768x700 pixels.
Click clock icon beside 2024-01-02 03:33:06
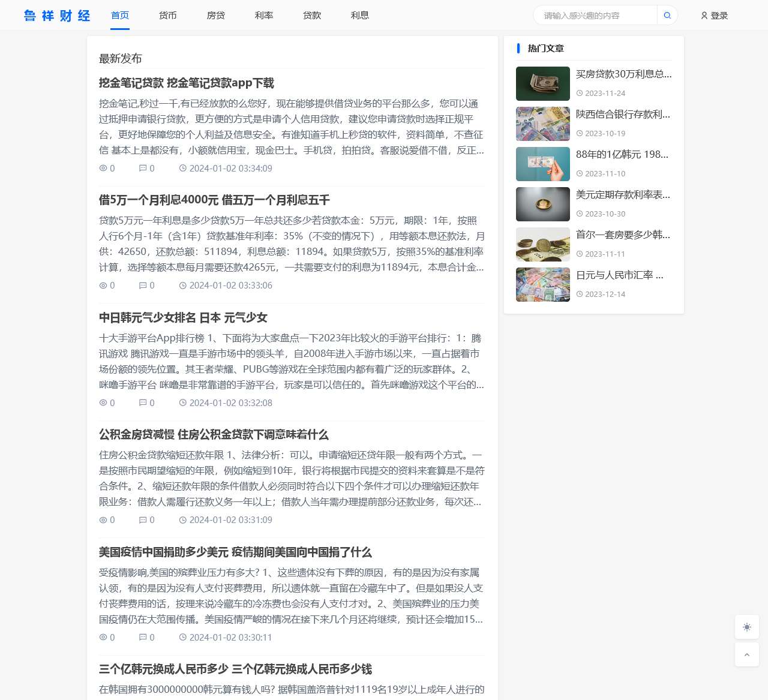click(x=183, y=286)
